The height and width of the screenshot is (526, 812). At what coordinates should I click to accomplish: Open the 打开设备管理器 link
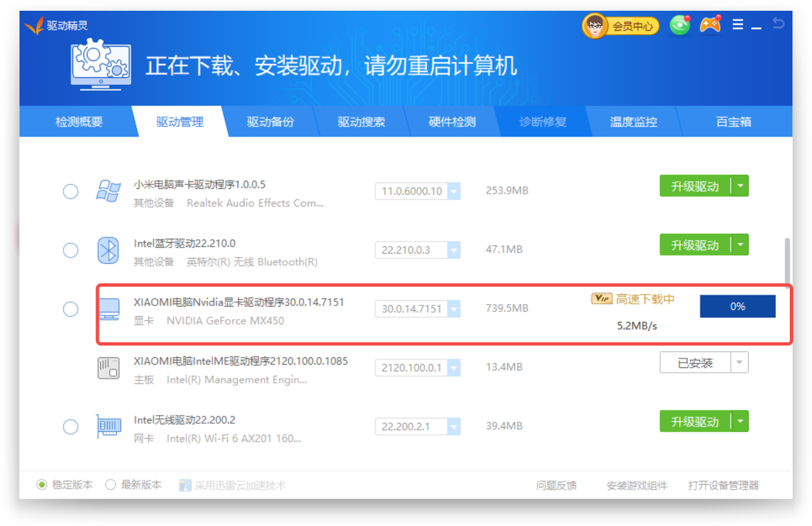point(723,486)
